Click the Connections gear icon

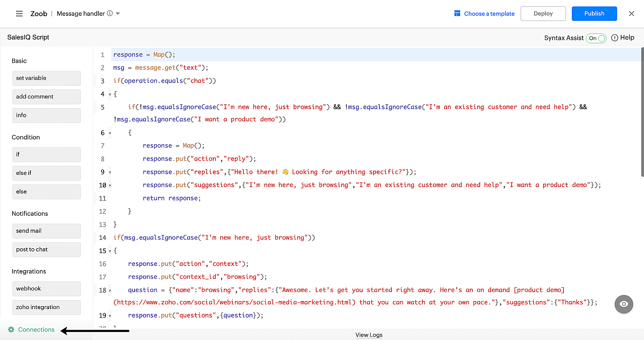(11, 329)
